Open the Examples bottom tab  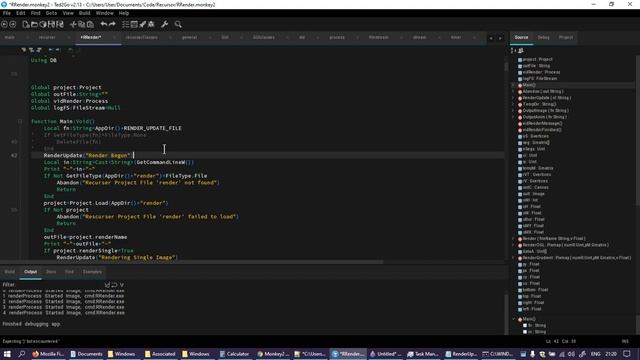pos(92,272)
